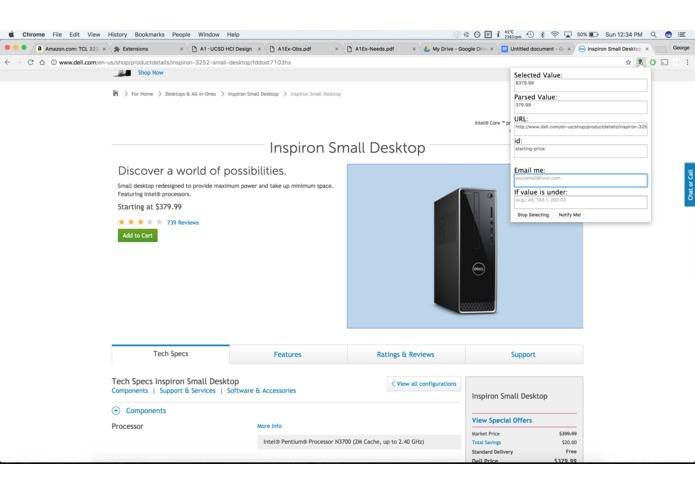Screen dimensions: 695x494
Task: Click the If value is under field
Action: [x=581, y=202]
